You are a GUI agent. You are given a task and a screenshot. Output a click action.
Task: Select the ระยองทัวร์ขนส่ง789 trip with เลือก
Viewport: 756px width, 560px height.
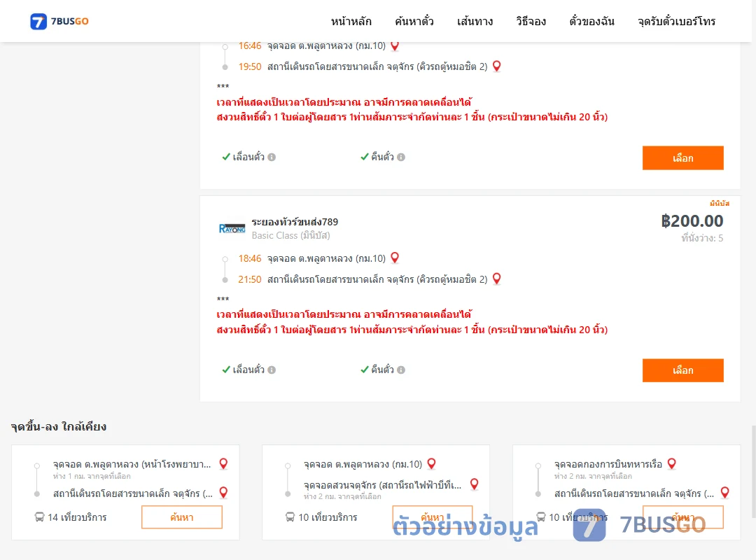[682, 370]
